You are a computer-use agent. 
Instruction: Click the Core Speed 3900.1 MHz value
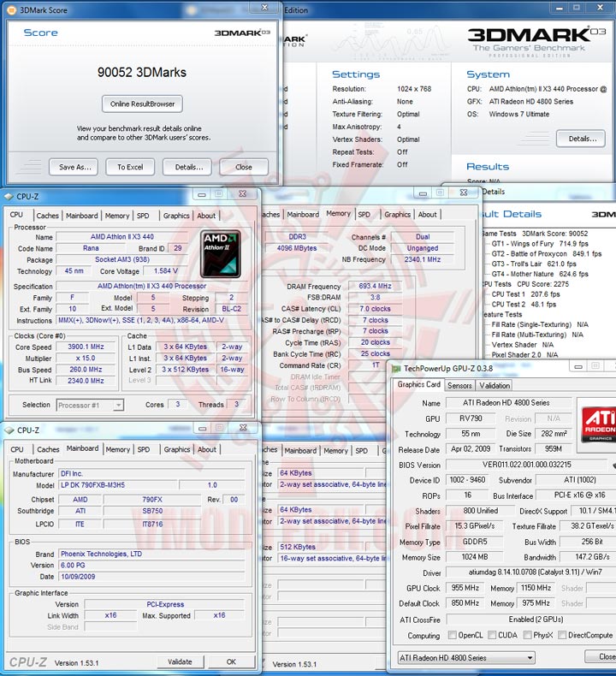86,347
